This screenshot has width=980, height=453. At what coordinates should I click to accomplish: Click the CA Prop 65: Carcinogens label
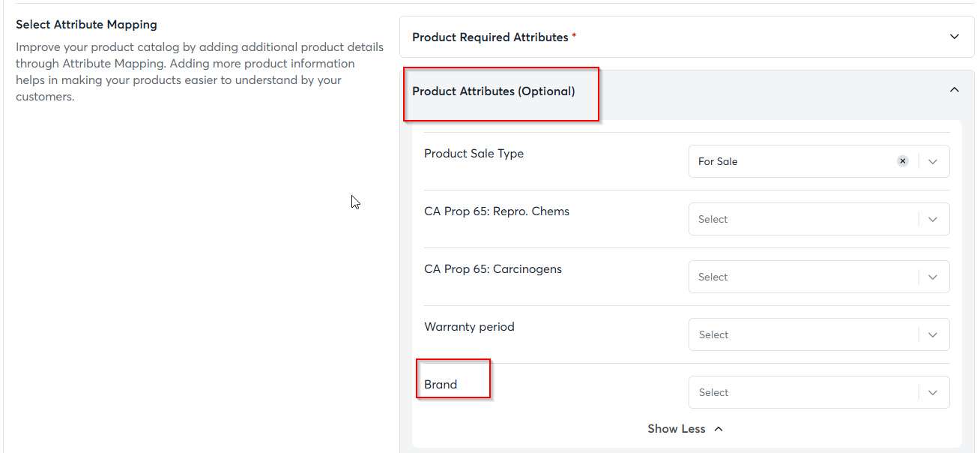coord(493,269)
